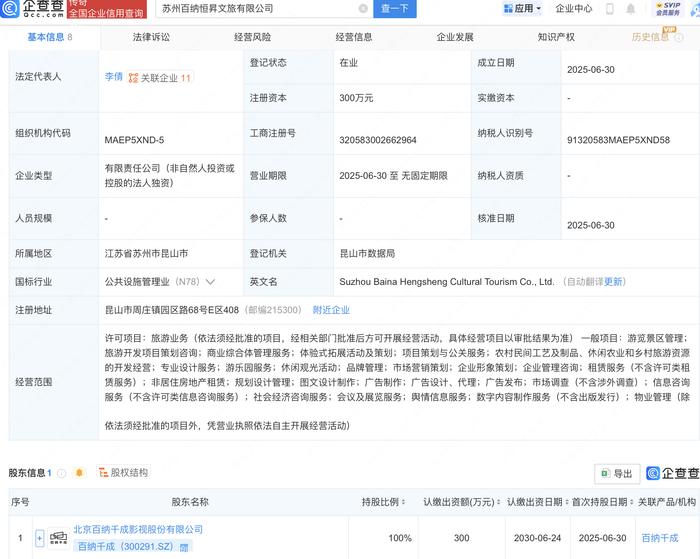Click the 查一下 search button
Image resolution: width=700 pixels, height=559 pixels.
pos(395,8)
